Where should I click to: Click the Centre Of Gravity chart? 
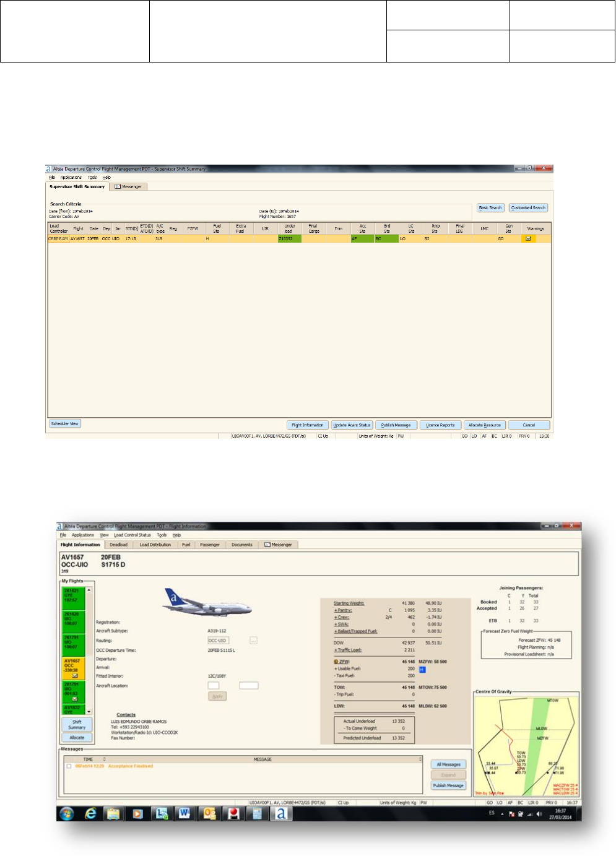pos(526,746)
